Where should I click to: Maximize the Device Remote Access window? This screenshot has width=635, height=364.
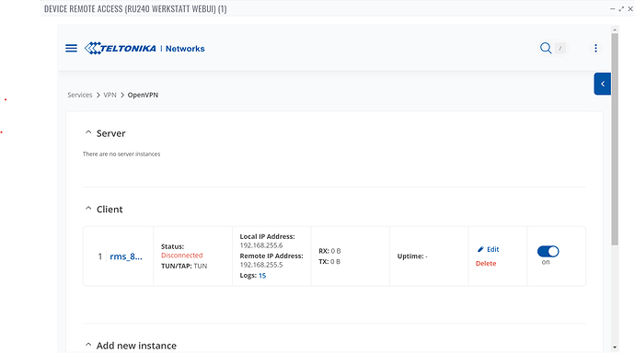(x=621, y=9)
